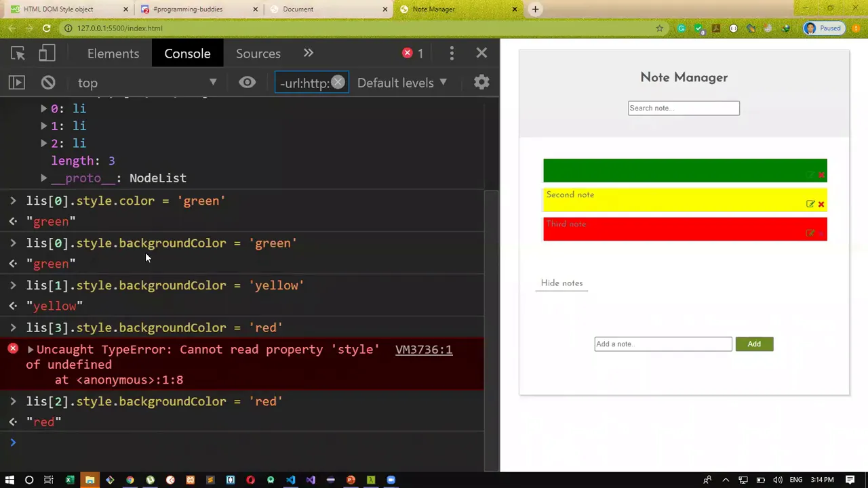
Task: Click the red Third note item
Action: pyautogui.click(x=685, y=229)
